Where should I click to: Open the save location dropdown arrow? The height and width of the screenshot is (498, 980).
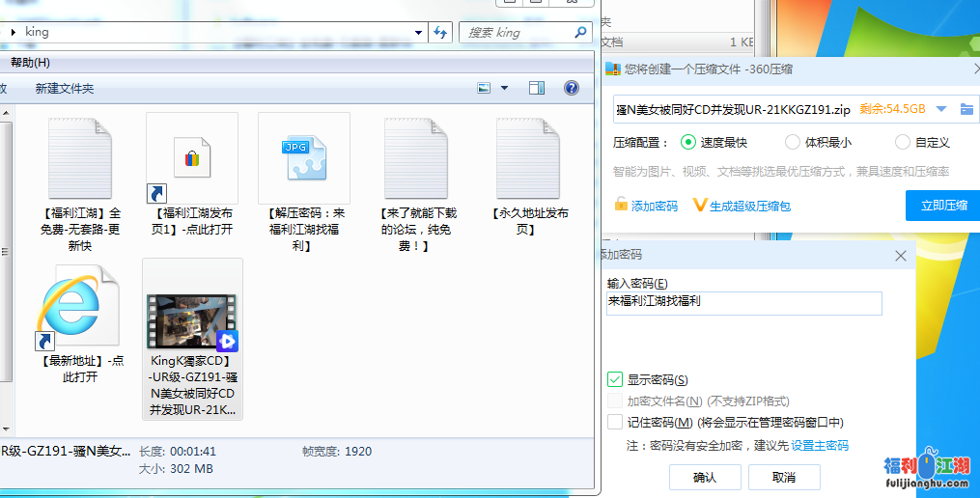point(941,109)
